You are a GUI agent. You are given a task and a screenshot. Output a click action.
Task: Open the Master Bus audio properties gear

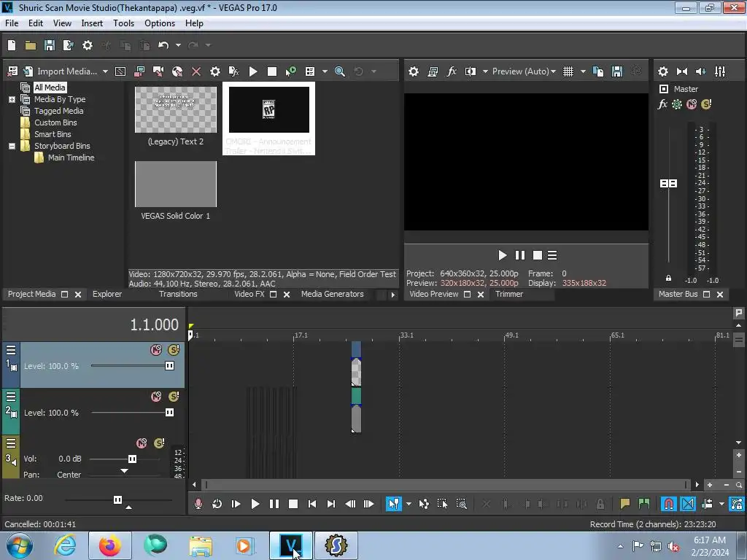(662, 71)
